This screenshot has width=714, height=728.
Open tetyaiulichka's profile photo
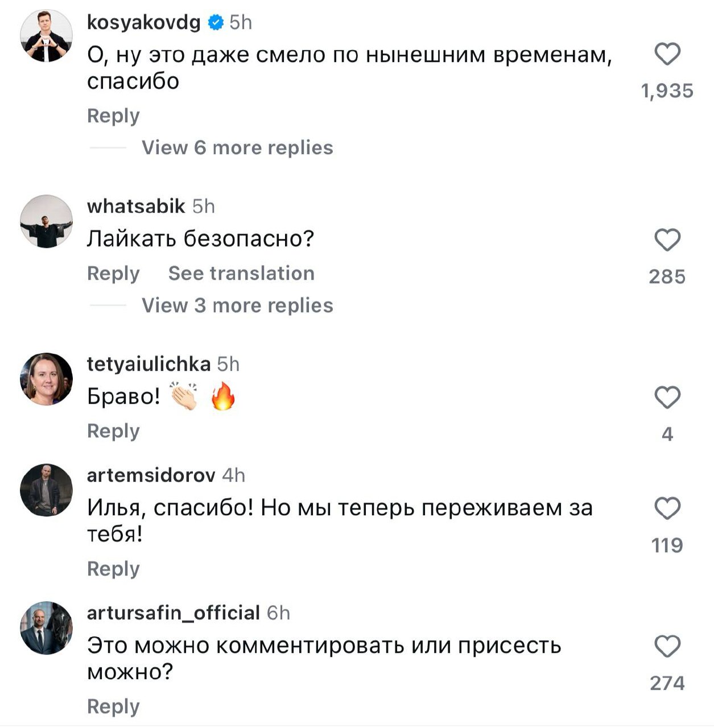tap(46, 379)
